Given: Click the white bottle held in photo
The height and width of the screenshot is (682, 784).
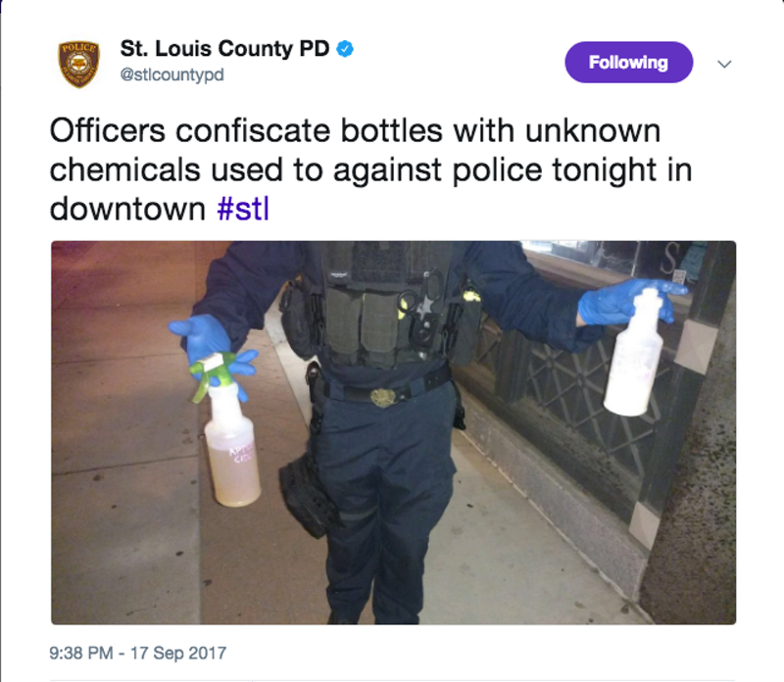Looking at the screenshot, I should 634,353.
